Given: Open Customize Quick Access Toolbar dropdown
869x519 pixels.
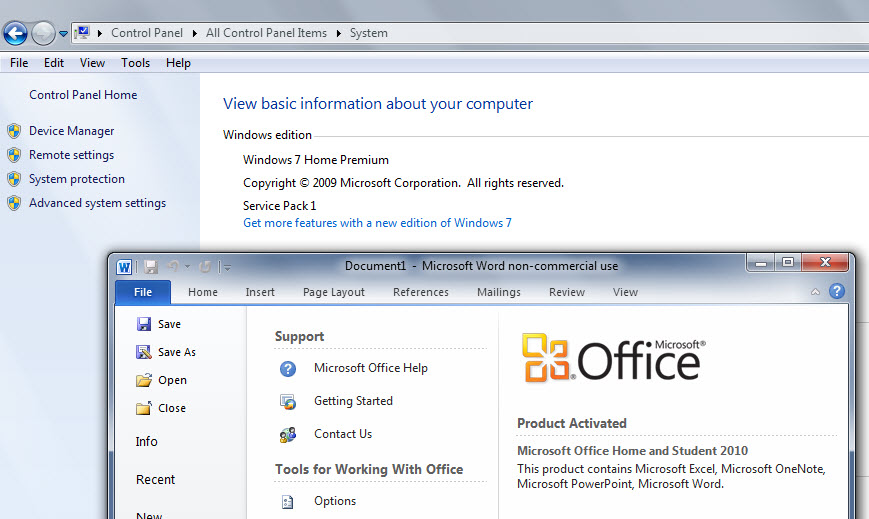Looking at the screenshot, I should coord(226,267).
